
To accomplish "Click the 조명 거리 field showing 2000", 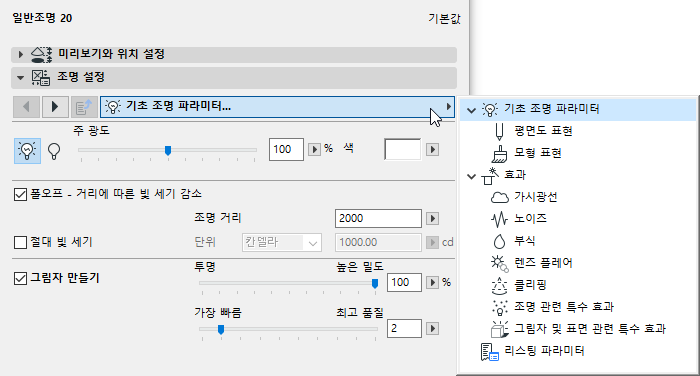I will 378,218.
